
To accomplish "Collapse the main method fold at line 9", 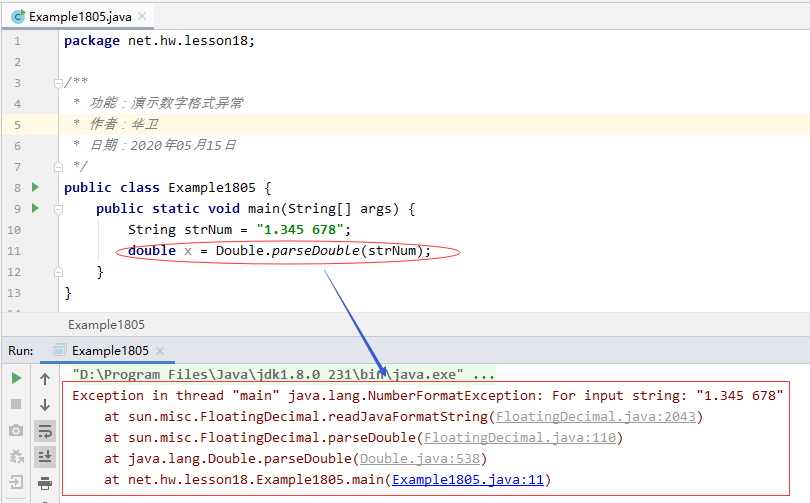I will (x=58, y=209).
